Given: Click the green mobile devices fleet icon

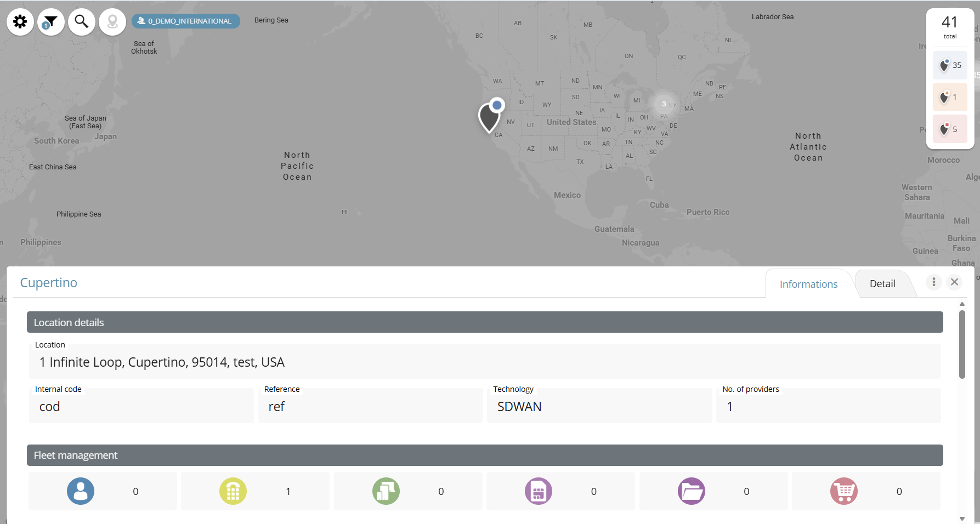Looking at the screenshot, I should click(386, 491).
